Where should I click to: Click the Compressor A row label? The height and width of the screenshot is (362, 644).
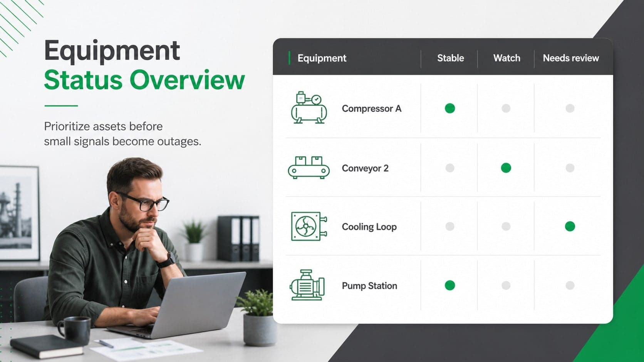pyautogui.click(x=372, y=108)
